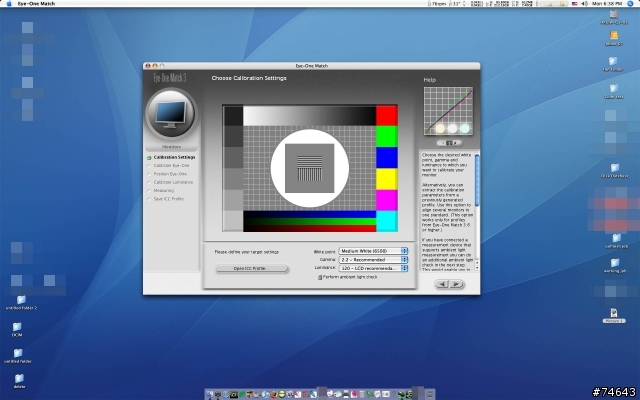640x400 pixels.
Task: Open the Gamma dropdown
Action: [x=373, y=260]
